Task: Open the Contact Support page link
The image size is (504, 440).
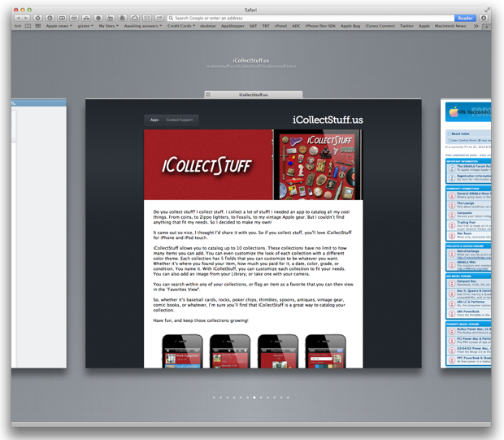Action: click(180, 120)
